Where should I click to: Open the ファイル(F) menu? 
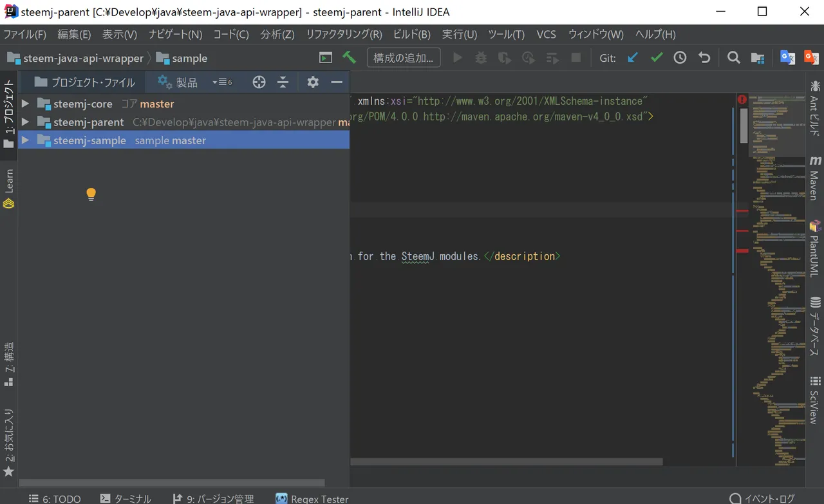pos(24,34)
